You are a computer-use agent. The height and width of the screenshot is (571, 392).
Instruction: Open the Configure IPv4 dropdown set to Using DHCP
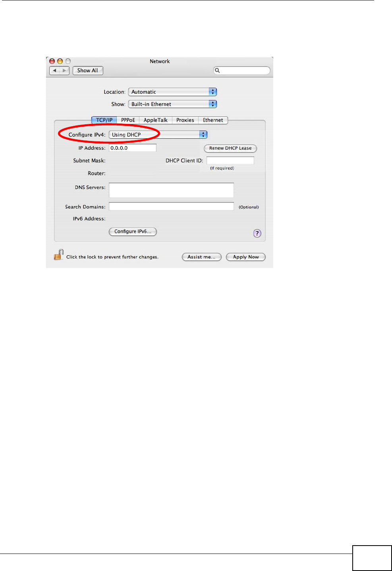[158, 135]
